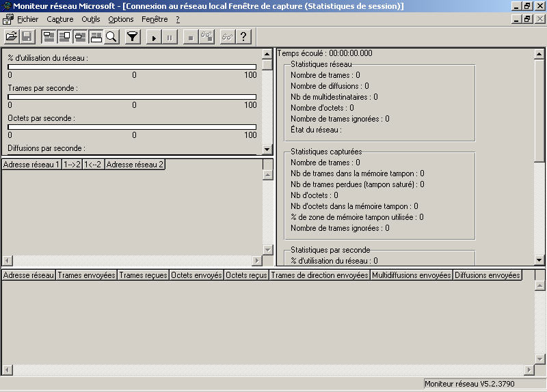547x392 pixels.
Task: Click the Trames reçues column header
Action: tap(143, 275)
